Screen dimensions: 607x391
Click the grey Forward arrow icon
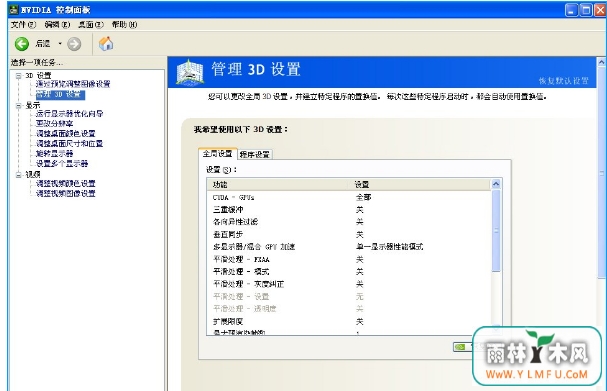point(74,44)
